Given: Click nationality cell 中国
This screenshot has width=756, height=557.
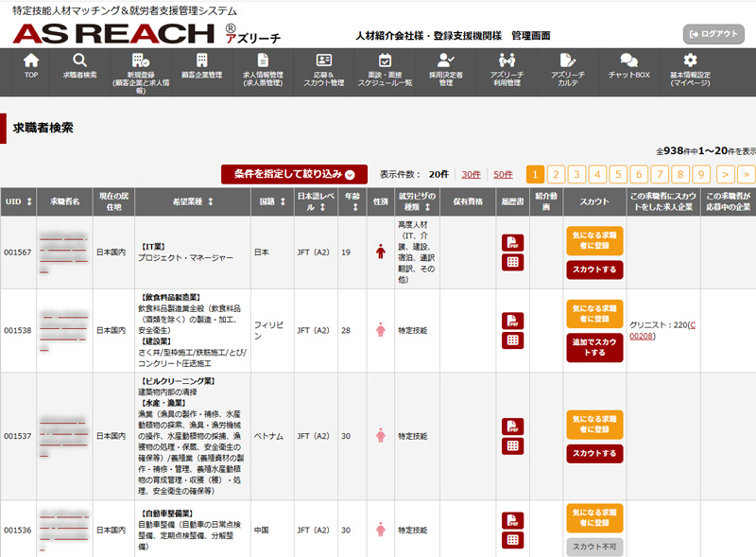Looking at the screenshot, I should point(272,530).
